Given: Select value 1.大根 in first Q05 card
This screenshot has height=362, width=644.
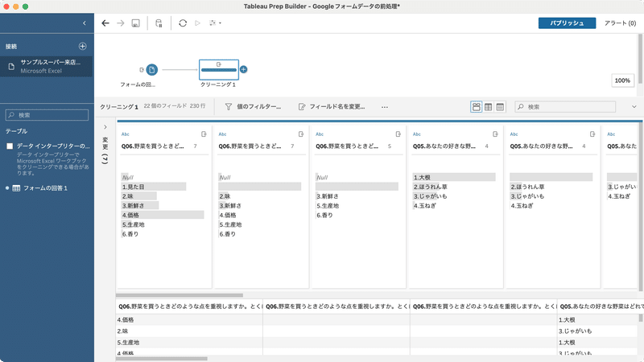Looking at the screenshot, I should pyautogui.click(x=454, y=177).
